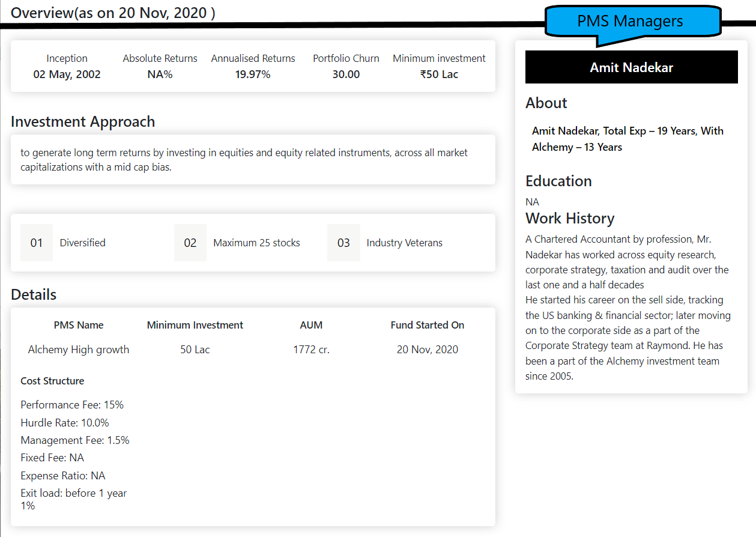Click the Details heading
The width and height of the screenshot is (756, 537).
coord(34,295)
